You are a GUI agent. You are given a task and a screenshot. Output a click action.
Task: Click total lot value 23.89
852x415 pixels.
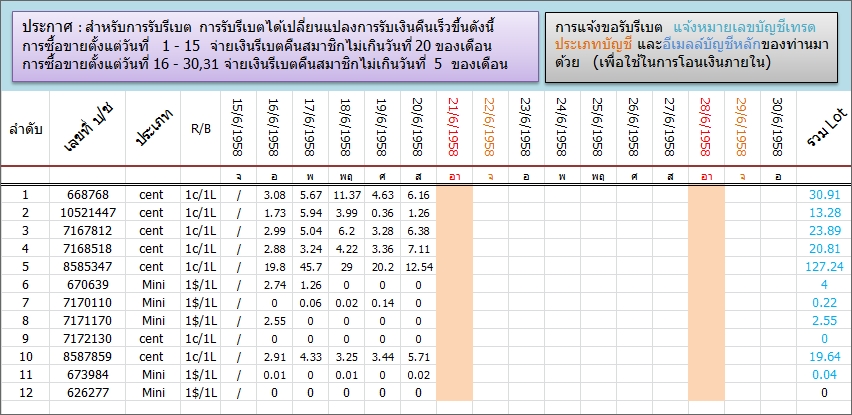point(824,231)
